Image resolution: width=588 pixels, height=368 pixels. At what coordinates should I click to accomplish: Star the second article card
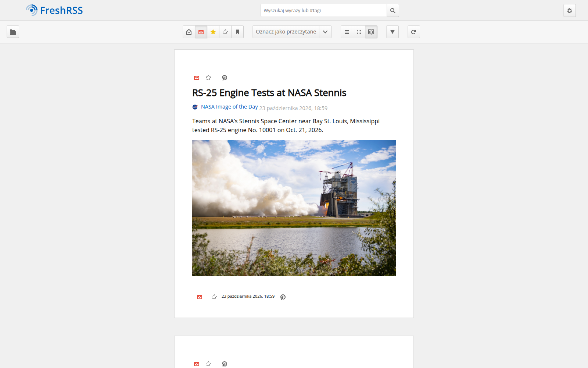tap(208, 364)
